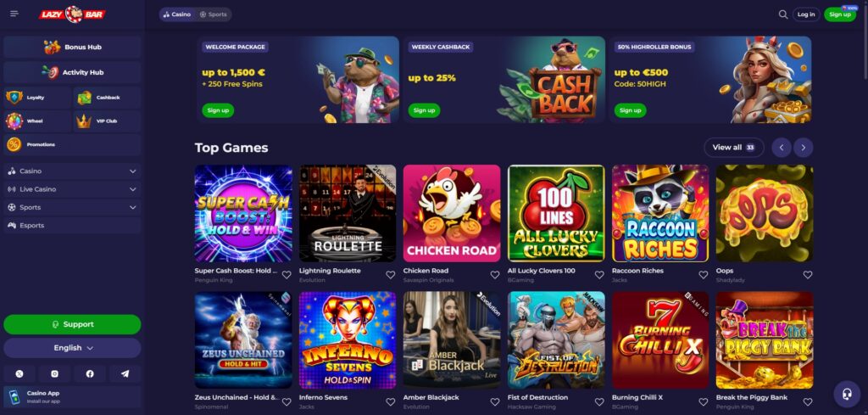Screen dimensions: 868x415
Task: Expand the Casino sidebar section
Action: coord(72,171)
